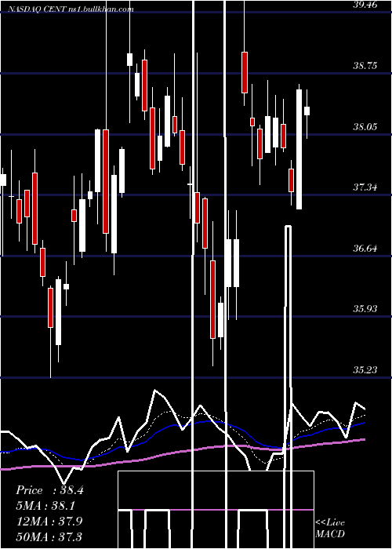Viewport: 392px width, 549px height.
Task: Select the 38.75 price axis label
Action: coord(365,65)
